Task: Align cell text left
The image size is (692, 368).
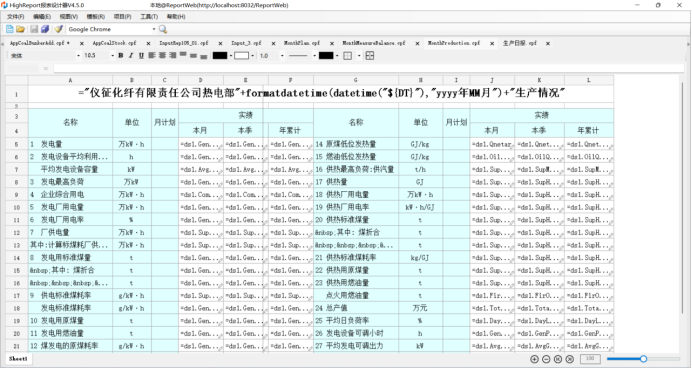Action: (x=152, y=56)
